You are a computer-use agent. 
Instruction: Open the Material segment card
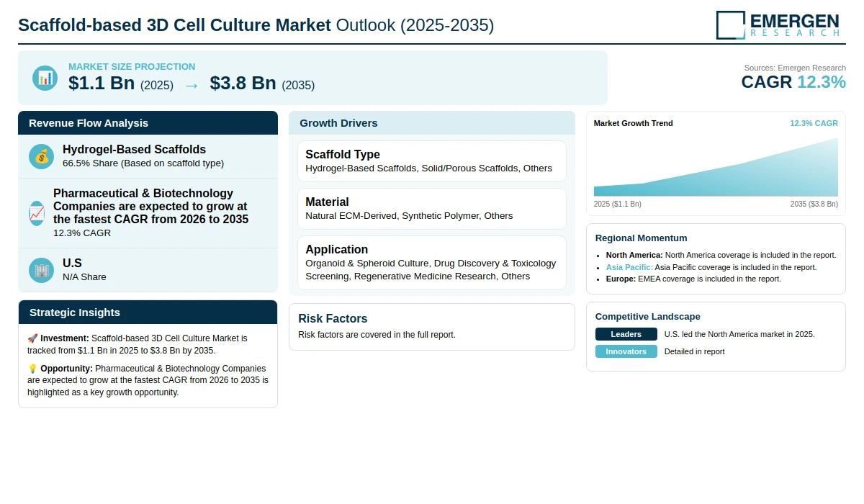click(x=432, y=209)
